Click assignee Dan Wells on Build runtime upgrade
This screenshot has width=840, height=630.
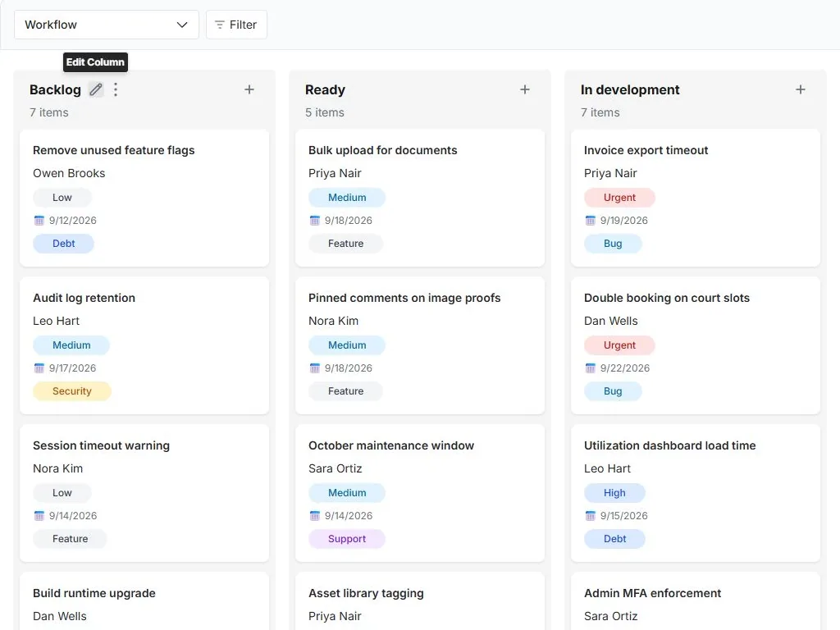(x=59, y=616)
